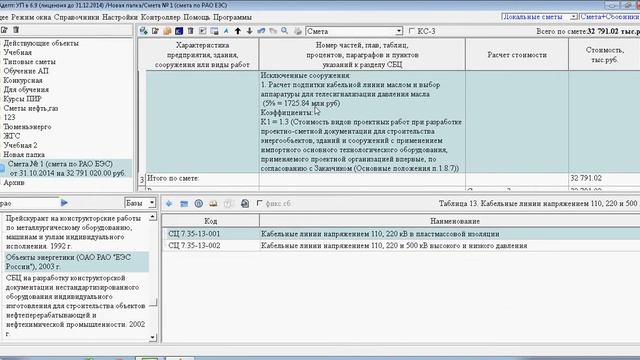Click the circled paragraph icon in the lower toolbar
640x360 pixels.
[x=199, y=203]
